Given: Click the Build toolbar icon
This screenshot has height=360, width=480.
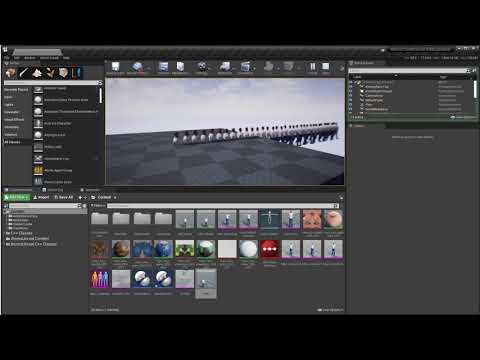Looking at the screenshot, I should (x=268, y=67).
